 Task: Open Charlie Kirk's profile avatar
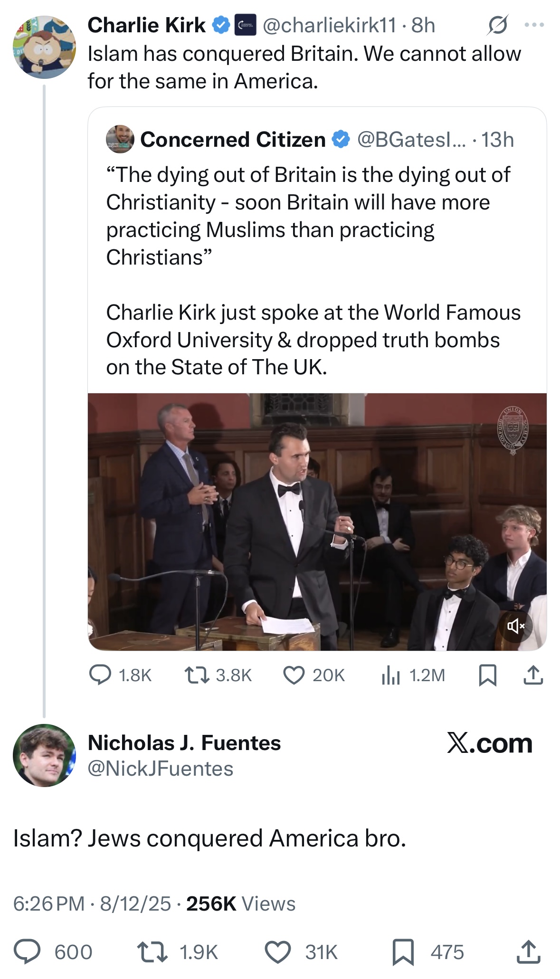point(44,47)
